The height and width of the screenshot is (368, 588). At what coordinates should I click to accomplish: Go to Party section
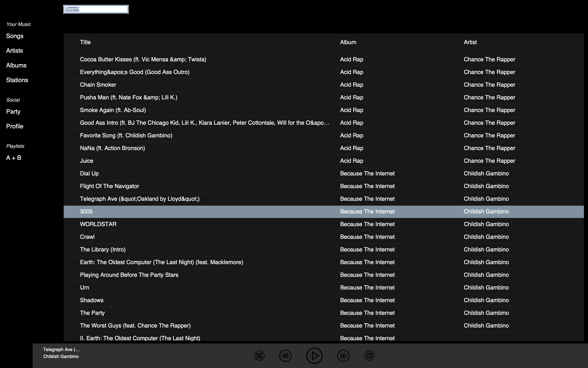click(13, 112)
